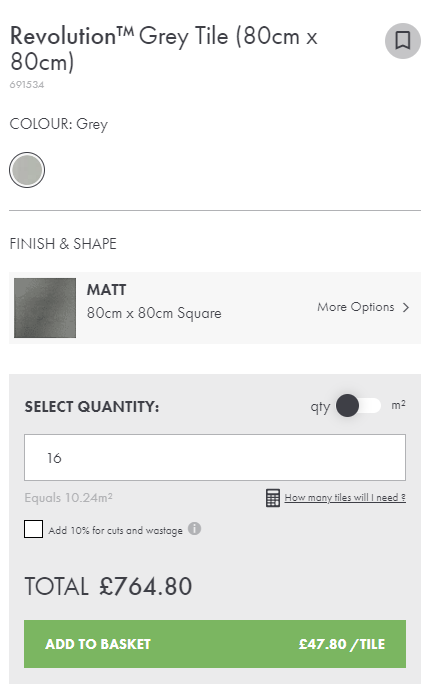
Task: Tick the Add 10% for cuts and wastage checkbox
Action: coord(34,529)
